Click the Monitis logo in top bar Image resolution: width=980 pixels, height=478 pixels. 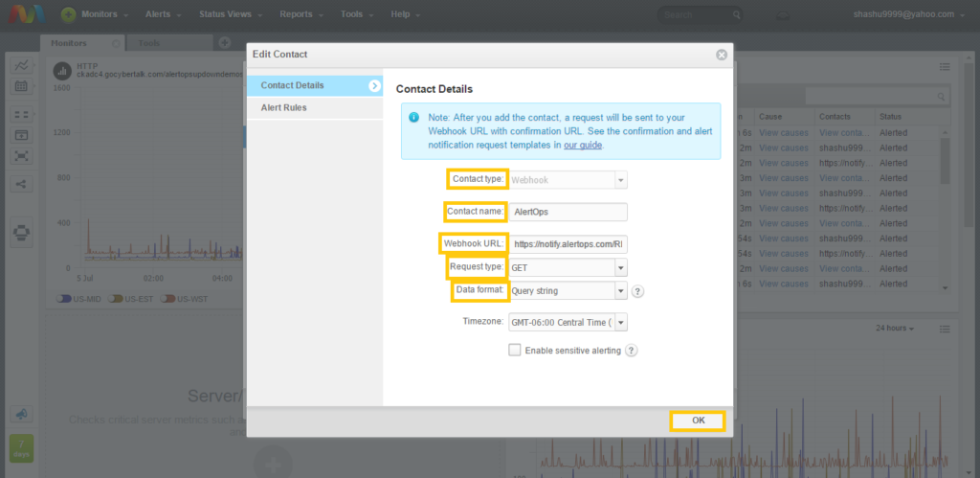click(28, 13)
